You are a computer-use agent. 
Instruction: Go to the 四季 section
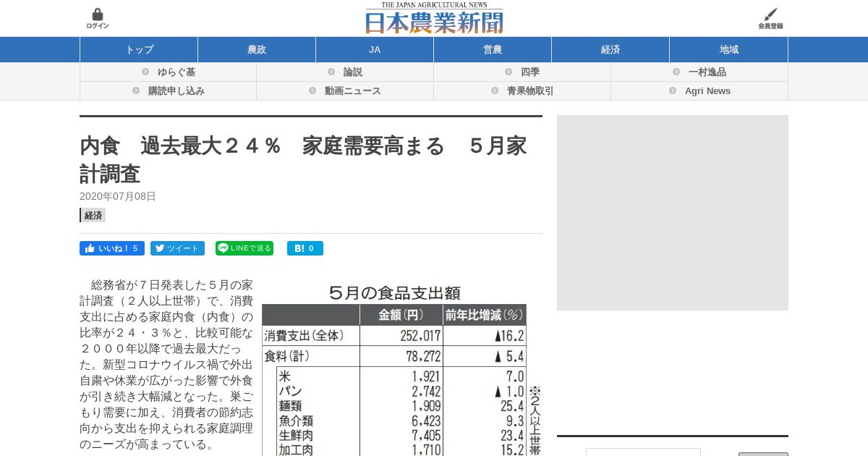pyautogui.click(x=530, y=72)
